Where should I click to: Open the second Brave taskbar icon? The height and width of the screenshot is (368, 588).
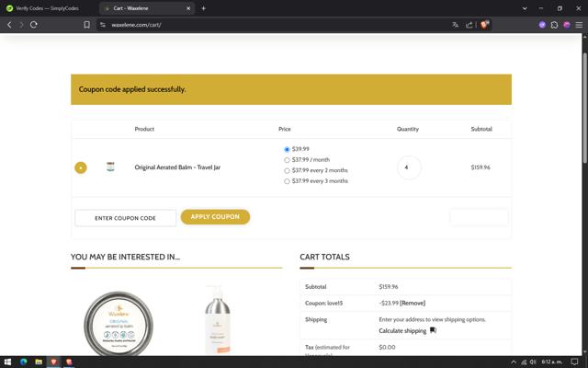pos(69,362)
